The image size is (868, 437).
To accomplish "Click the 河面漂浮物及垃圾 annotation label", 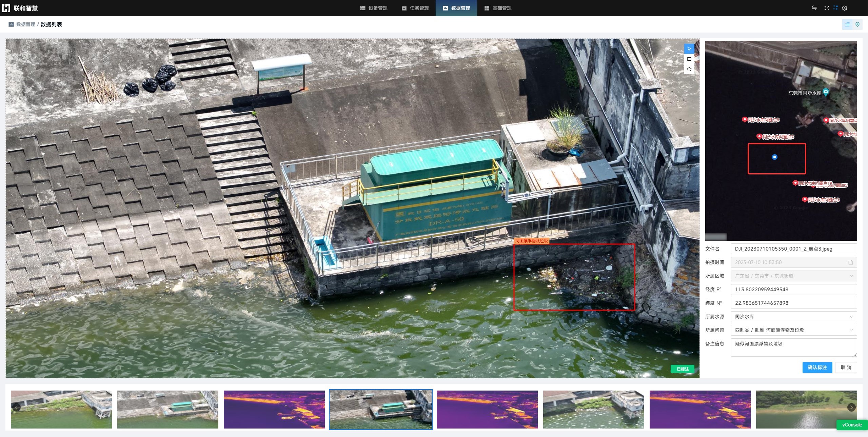I will [x=531, y=241].
